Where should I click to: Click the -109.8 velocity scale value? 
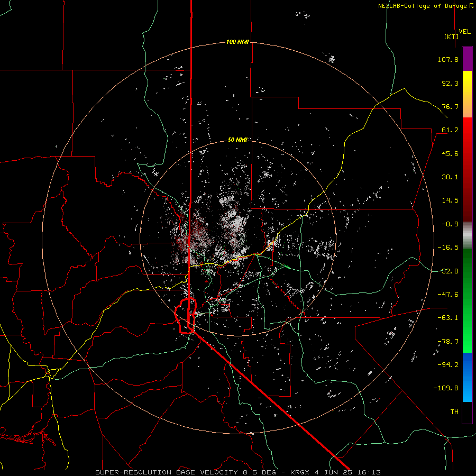click(446, 388)
